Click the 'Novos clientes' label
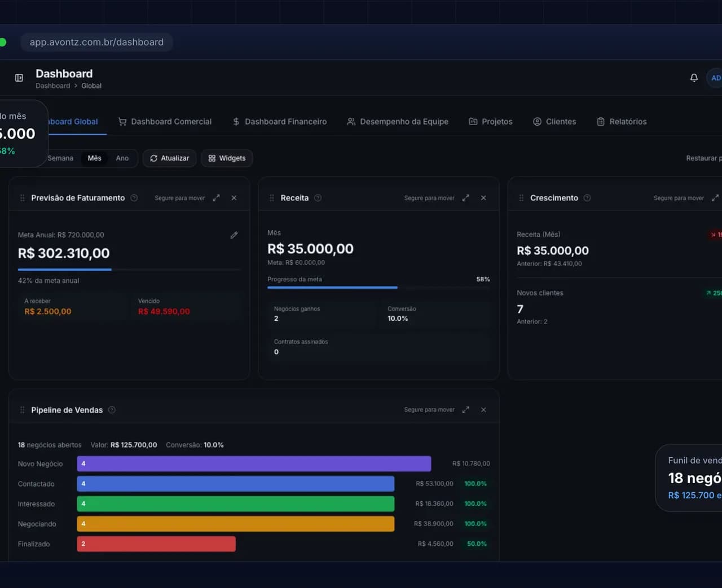722x588 pixels. tap(540, 293)
